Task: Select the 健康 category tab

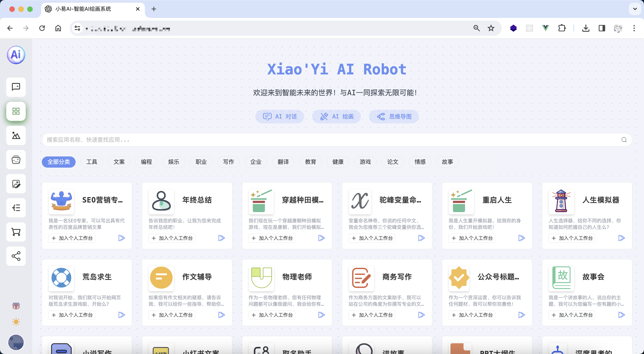Action: (338, 162)
